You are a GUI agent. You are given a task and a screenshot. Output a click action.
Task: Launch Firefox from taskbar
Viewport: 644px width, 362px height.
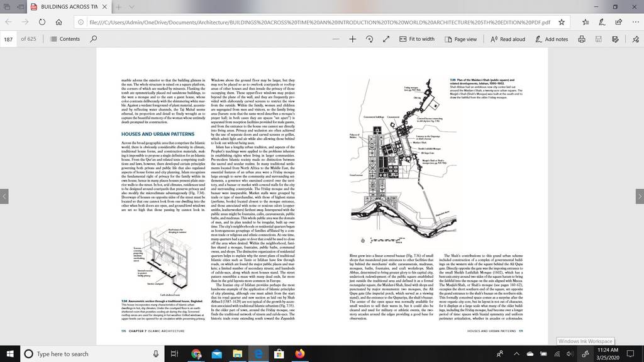point(300,354)
